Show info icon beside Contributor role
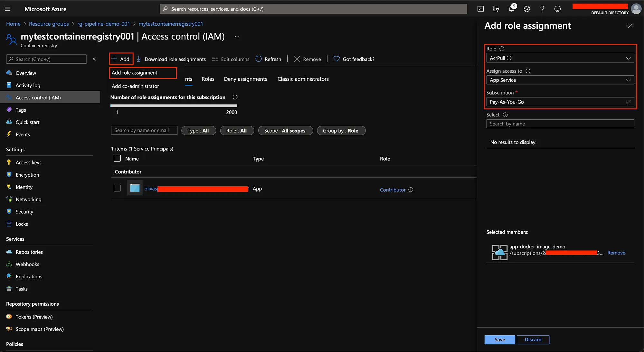 411,190
